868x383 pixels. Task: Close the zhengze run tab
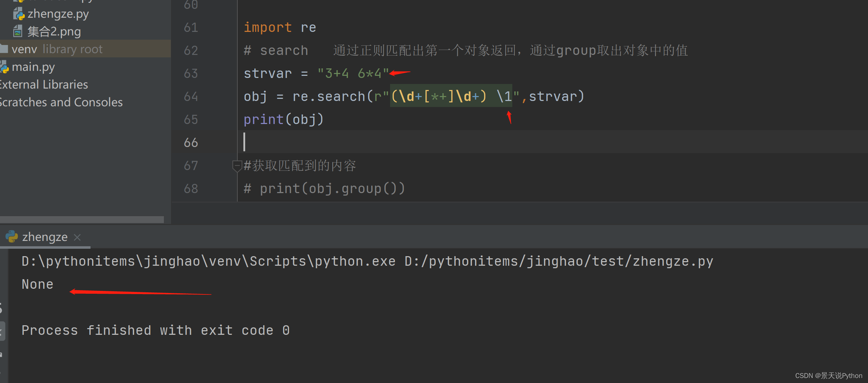click(77, 237)
